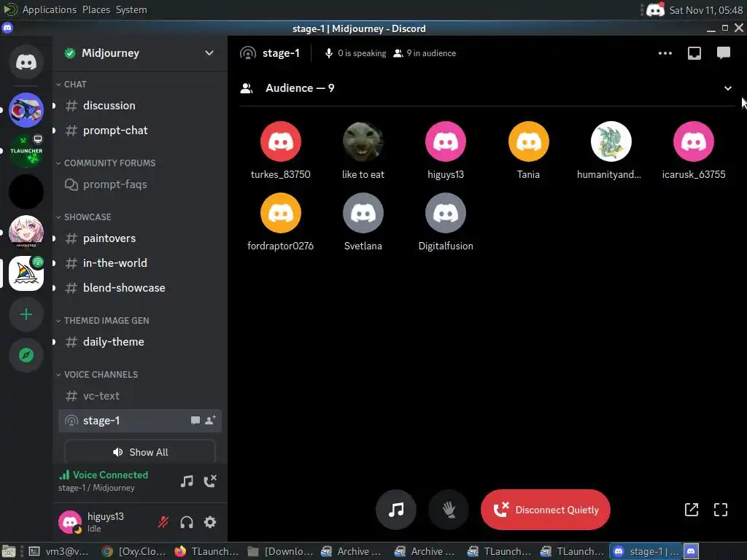
Task: Disconnect call using phone icon in voice panel
Action: [x=210, y=481]
